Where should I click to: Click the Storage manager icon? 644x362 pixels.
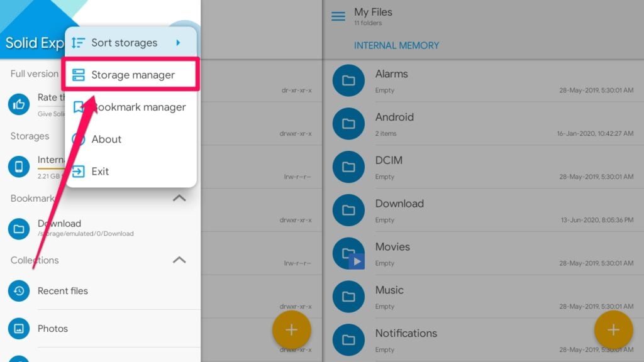tap(78, 75)
